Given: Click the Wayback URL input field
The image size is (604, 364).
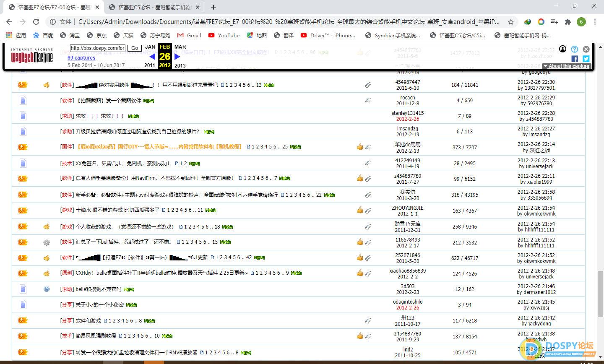Looking at the screenshot, I should pyautogui.click(x=97, y=48).
